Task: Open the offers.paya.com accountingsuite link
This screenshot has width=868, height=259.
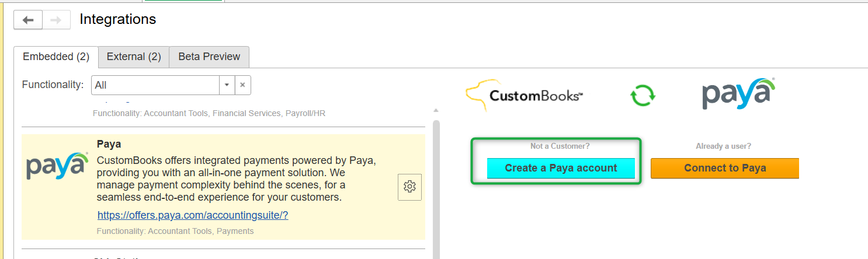Action: pyautogui.click(x=193, y=215)
